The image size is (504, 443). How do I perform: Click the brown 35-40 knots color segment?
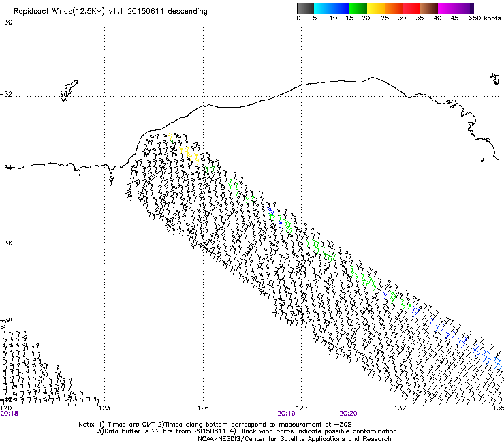(x=429, y=8)
